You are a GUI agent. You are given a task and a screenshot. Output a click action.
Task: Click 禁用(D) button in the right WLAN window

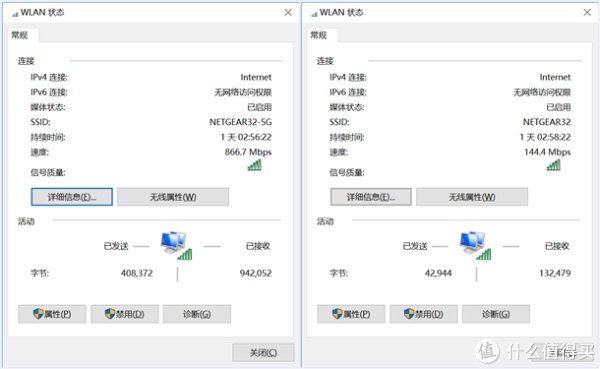point(424,314)
